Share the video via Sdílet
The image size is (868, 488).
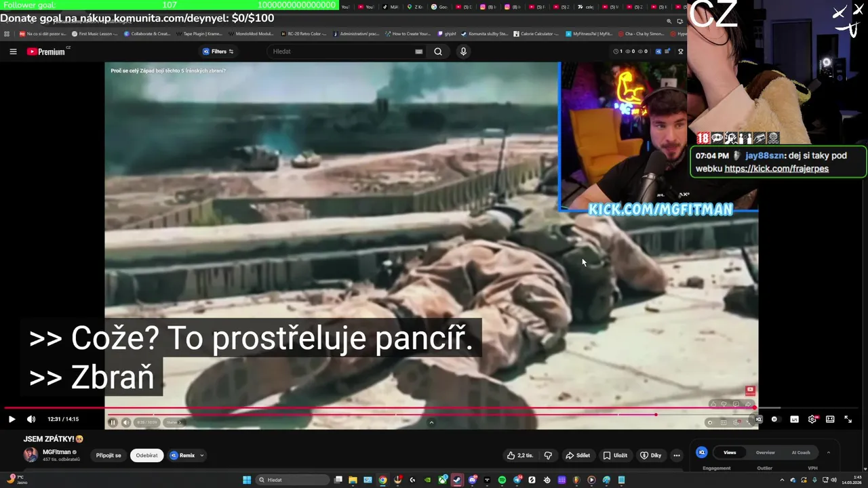(x=578, y=455)
